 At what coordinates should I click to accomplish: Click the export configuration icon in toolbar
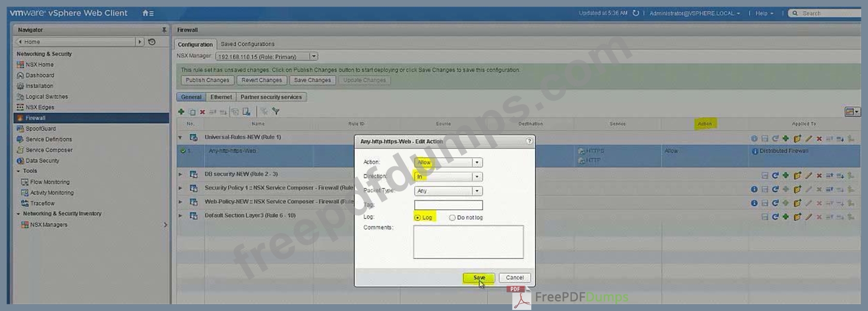246,112
